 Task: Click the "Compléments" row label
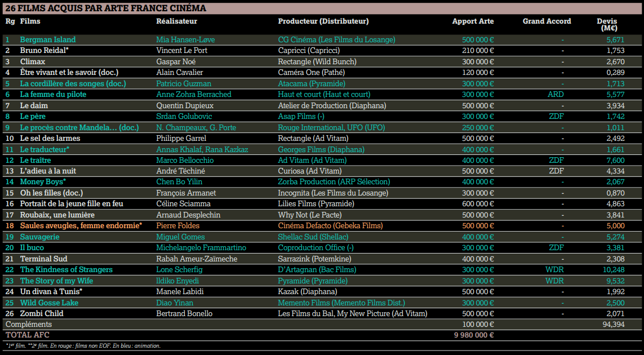click(x=29, y=325)
